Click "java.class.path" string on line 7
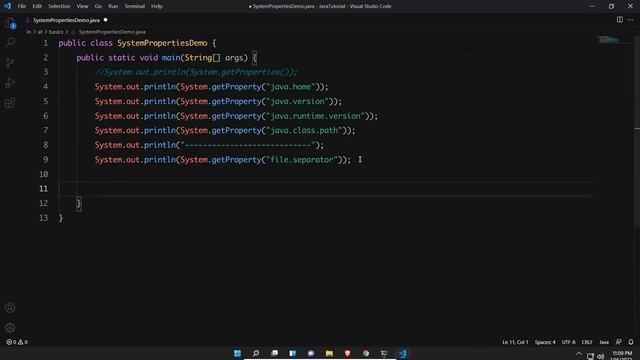Viewport: 640px width, 360px height. click(304, 130)
